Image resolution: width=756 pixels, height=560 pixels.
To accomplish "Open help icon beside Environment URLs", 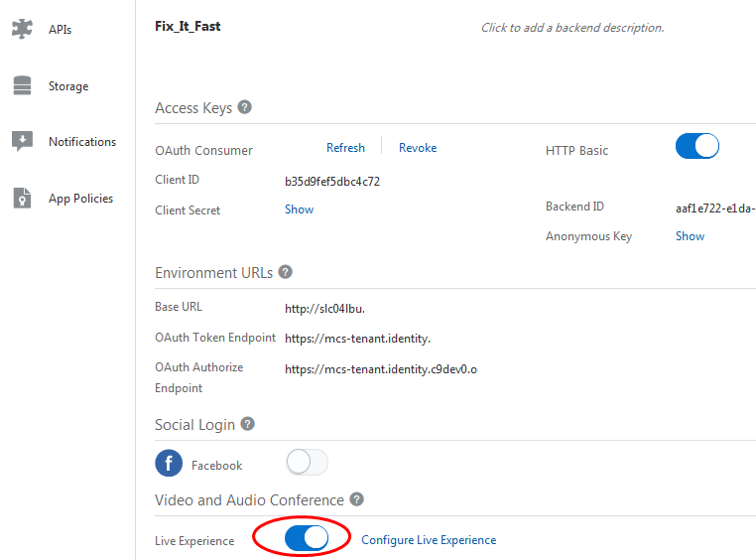I will [x=286, y=272].
